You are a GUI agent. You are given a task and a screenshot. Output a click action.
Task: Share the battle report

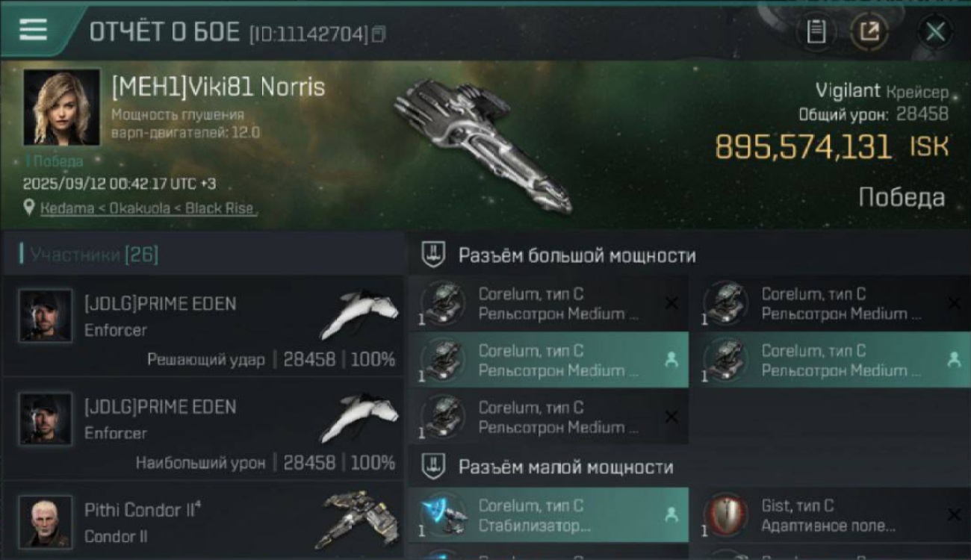tap(869, 32)
